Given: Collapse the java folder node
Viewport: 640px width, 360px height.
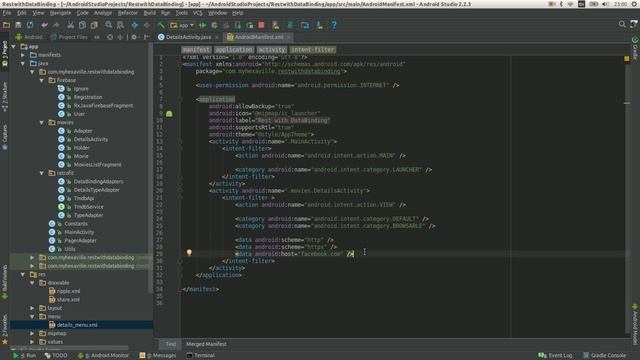Looking at the screenshot, I should point(23,63).
